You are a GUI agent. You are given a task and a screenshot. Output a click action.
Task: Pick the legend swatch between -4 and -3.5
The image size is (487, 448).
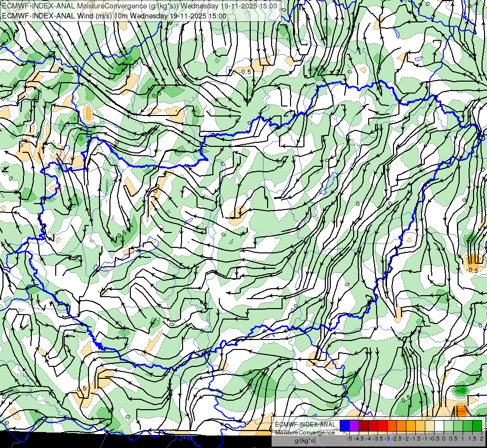[373, 426]
